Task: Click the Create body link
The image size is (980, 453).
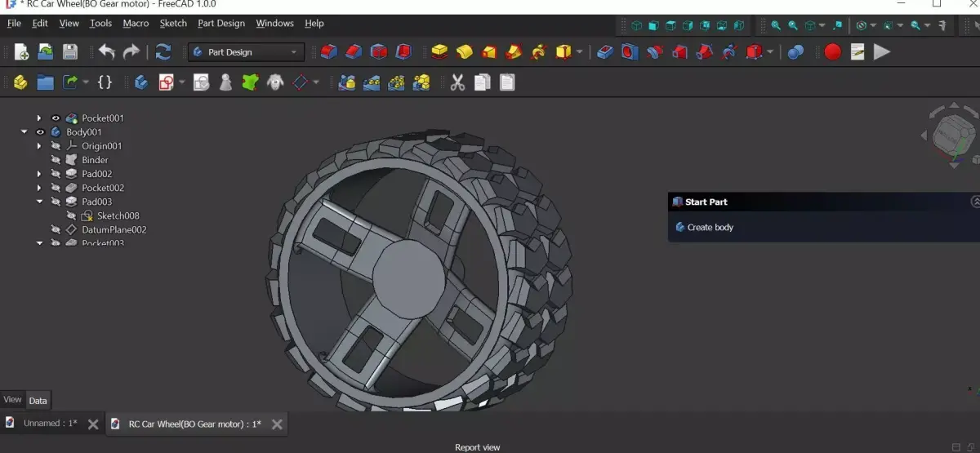Action: [x=705, y=228]
